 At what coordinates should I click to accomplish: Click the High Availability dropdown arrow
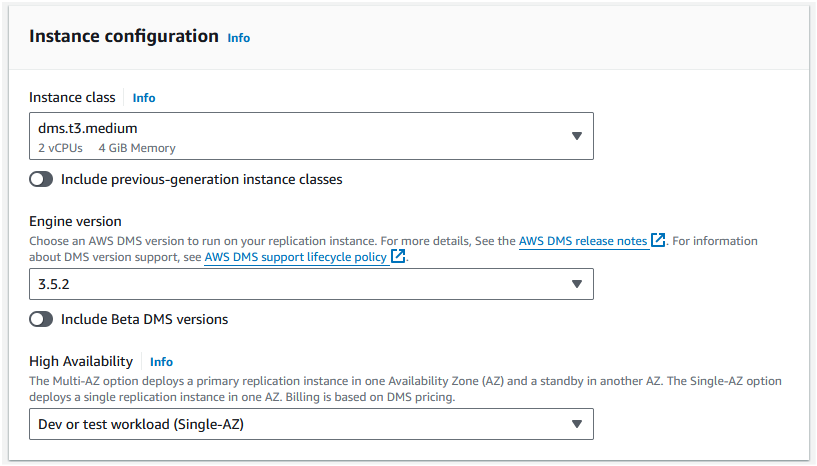577,424
